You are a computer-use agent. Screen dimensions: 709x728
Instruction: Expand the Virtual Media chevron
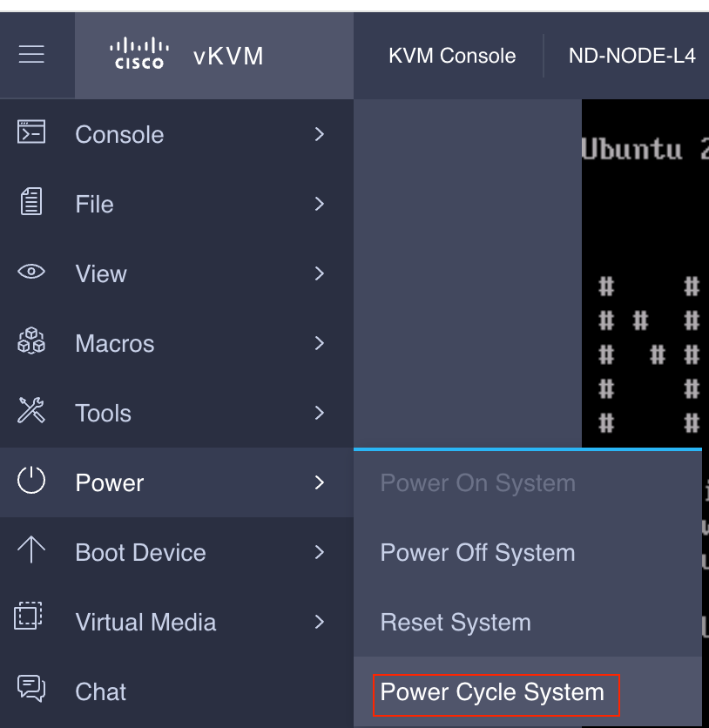click(319, 622)
